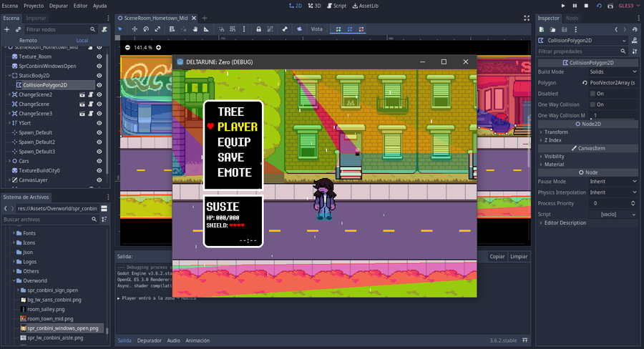The height and width of the screenshot is (349, 644).
Task: Zoom in the 2D viewport
Action: pos(159,47)
